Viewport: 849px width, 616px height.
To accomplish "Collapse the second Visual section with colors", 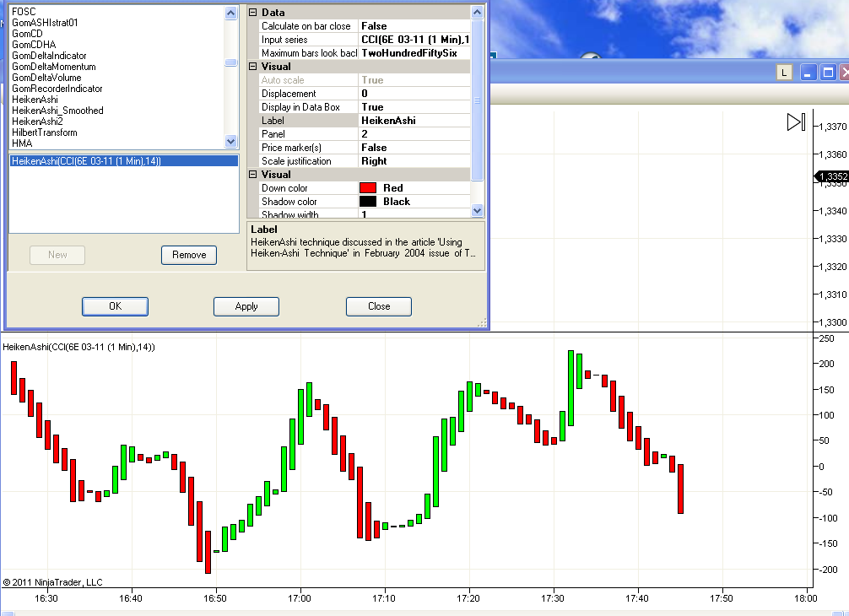I will coord(252,175).
